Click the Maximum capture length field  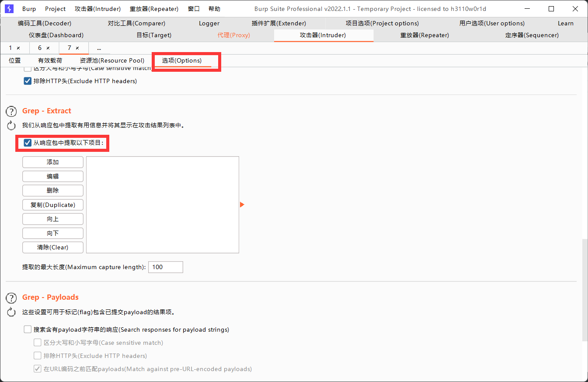coord(166,267)
